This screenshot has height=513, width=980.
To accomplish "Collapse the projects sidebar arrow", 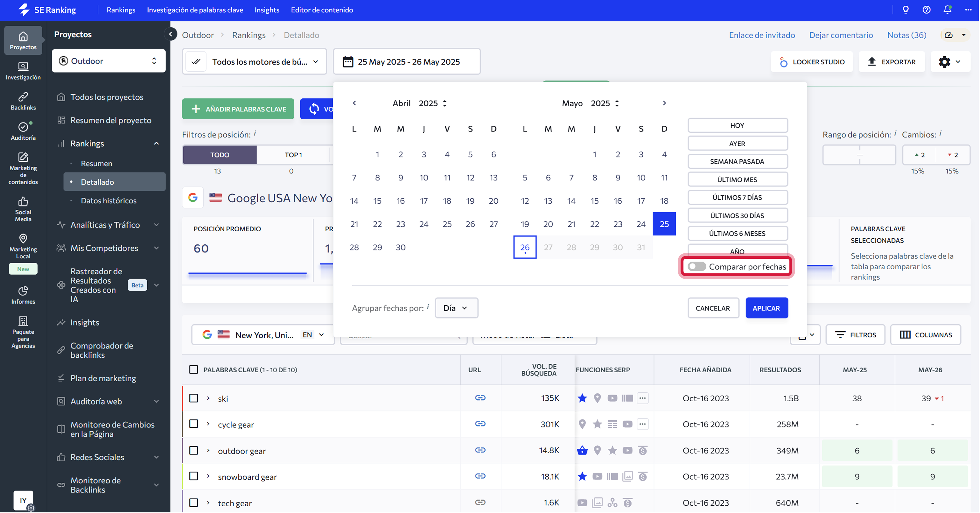I will point(171,34).
